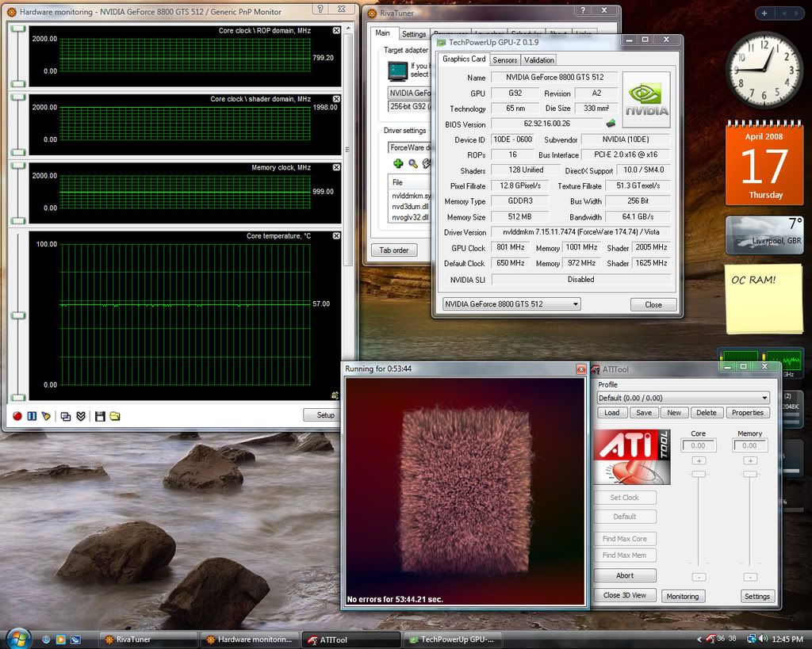Click the floppy disk save icon

pos(100,415)
